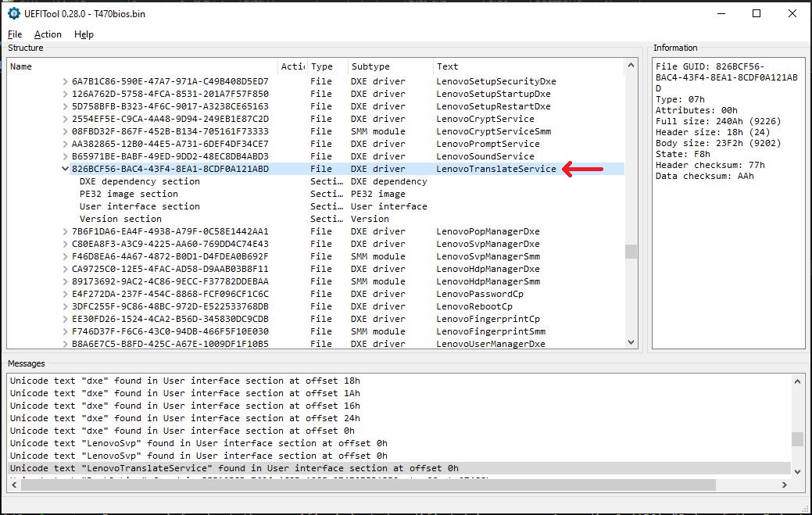Expand the LenovoFingerprintCp node
Viewport: 812px width, 515px height.
(65, 319)
